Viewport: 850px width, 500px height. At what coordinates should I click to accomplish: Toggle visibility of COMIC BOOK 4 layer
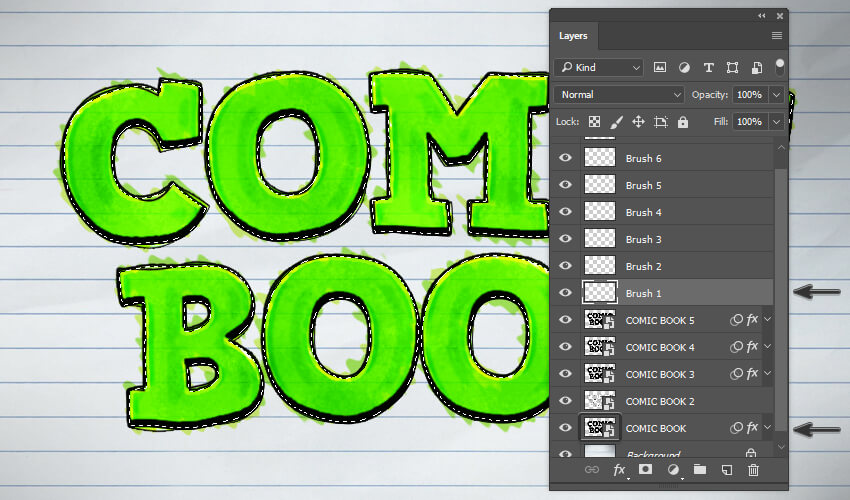point(565,347)
